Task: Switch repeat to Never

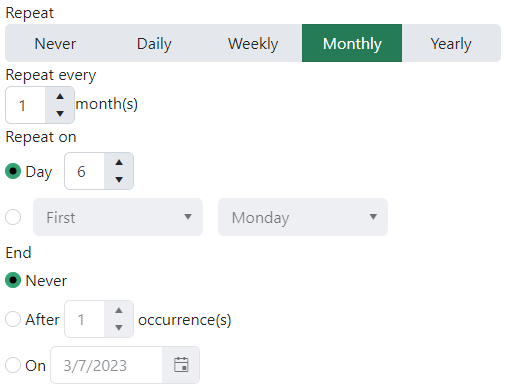Action: pyautogui.click(x=55, y=43)
